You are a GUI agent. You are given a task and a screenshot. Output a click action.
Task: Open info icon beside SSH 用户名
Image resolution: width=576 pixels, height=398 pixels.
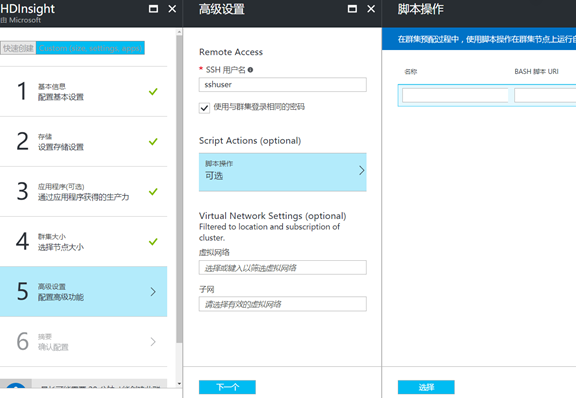pos(250,70)
